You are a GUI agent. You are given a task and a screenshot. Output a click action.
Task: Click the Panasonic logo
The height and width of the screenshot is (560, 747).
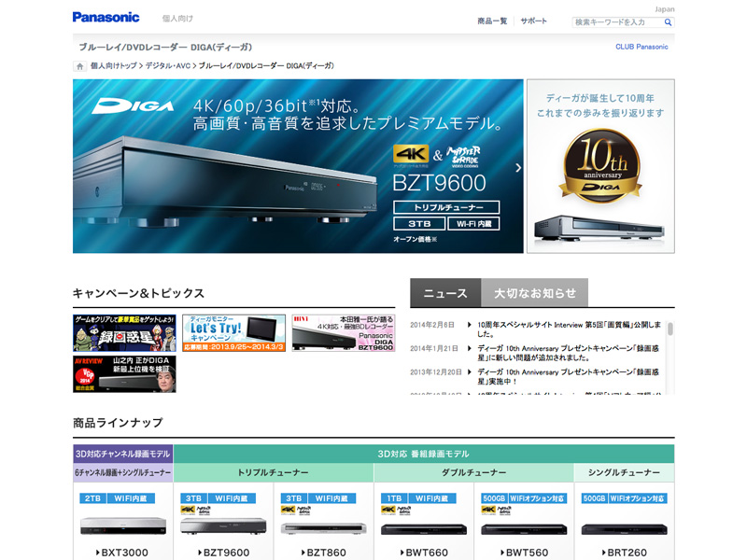coord(106,18)
